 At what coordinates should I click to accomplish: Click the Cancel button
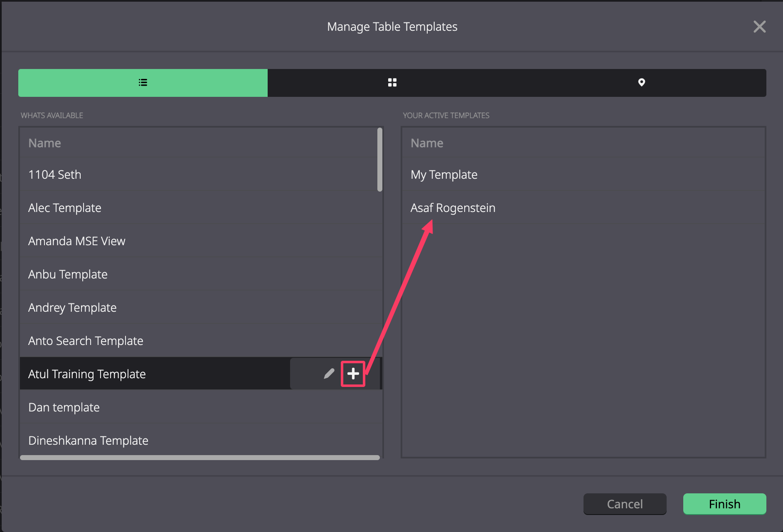[x=625, y=504]
